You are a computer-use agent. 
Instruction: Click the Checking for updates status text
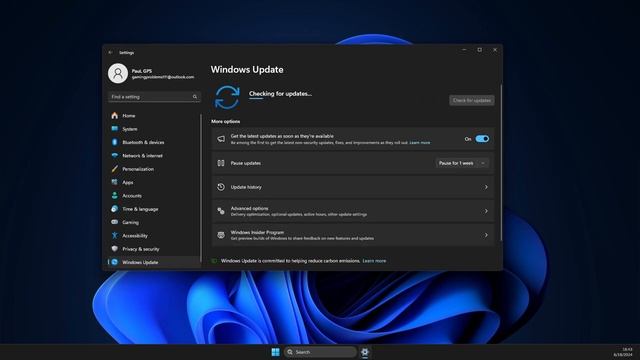click(x=280, y=93)
